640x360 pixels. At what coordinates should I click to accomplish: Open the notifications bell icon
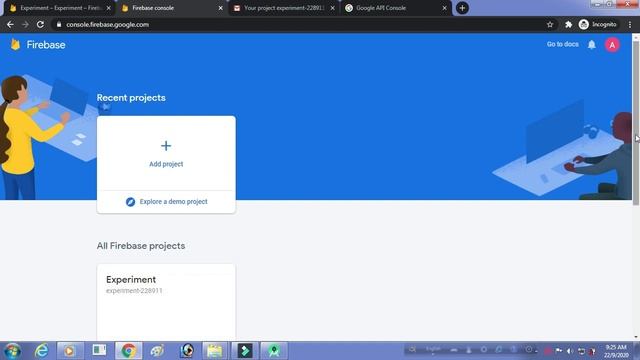[x=591, y=44]
